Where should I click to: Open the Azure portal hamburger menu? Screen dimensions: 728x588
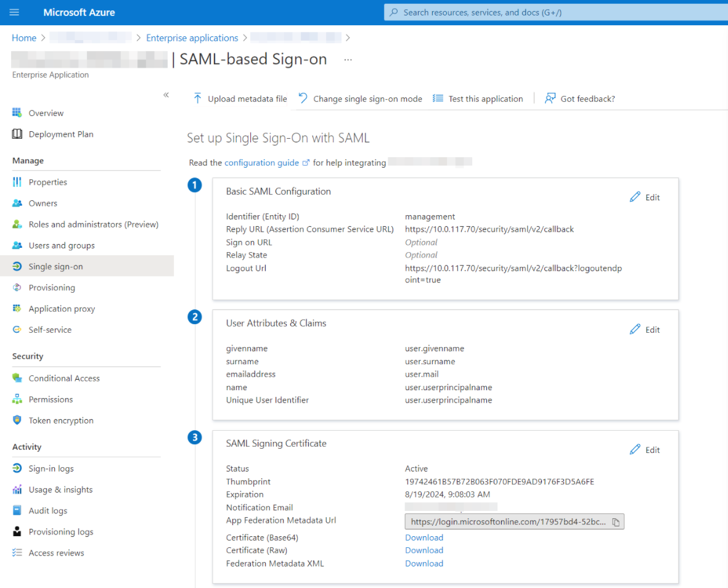point(15,12)
